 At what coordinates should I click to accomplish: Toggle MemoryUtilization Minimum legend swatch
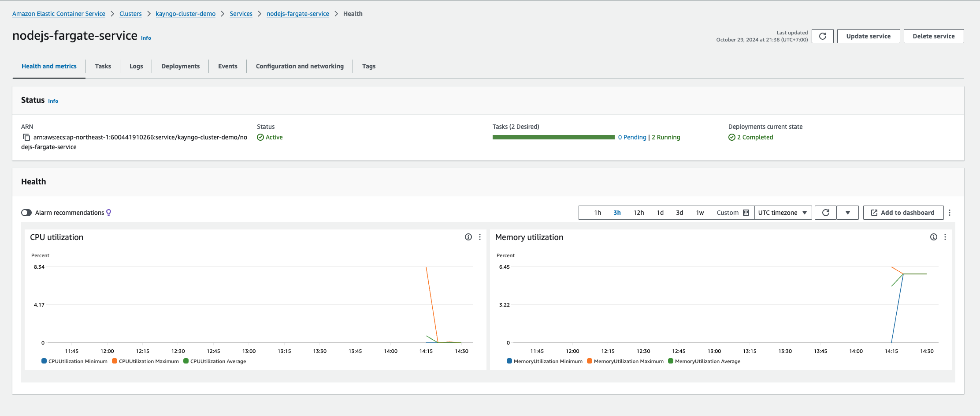(509, 361)
